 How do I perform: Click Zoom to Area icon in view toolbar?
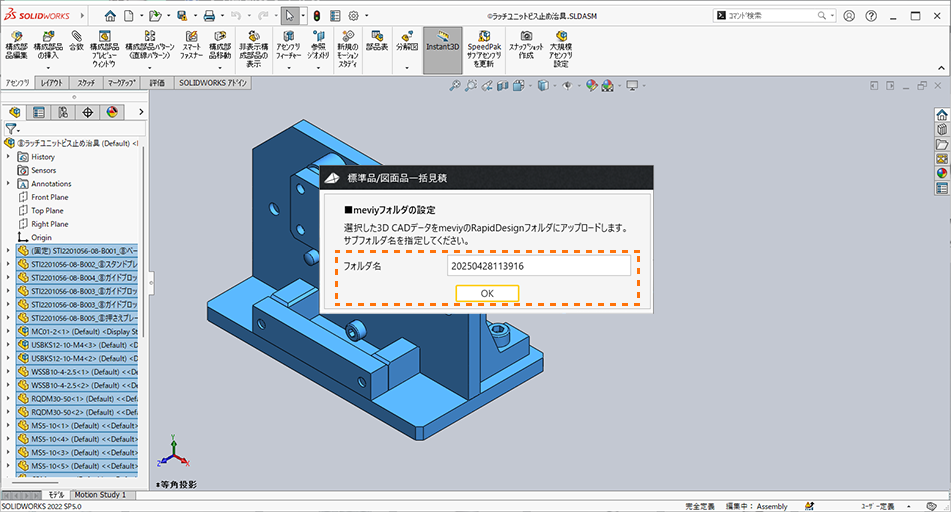click(x=470, y=86)
